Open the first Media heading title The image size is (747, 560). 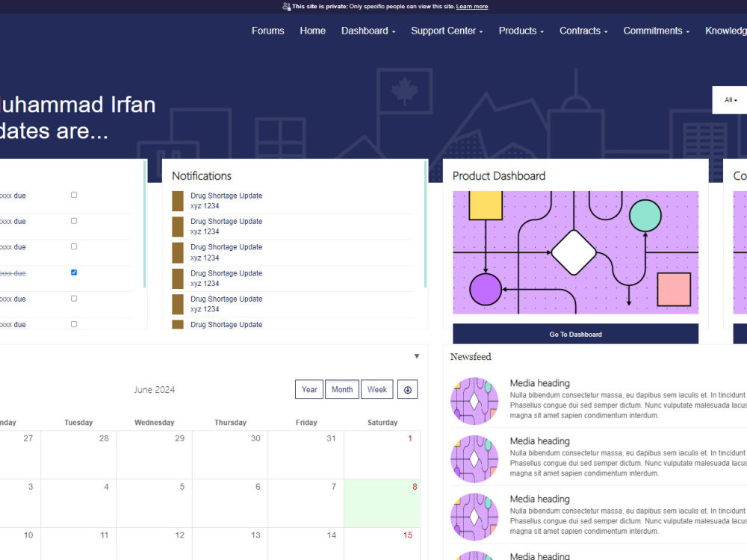click(540, 383)
